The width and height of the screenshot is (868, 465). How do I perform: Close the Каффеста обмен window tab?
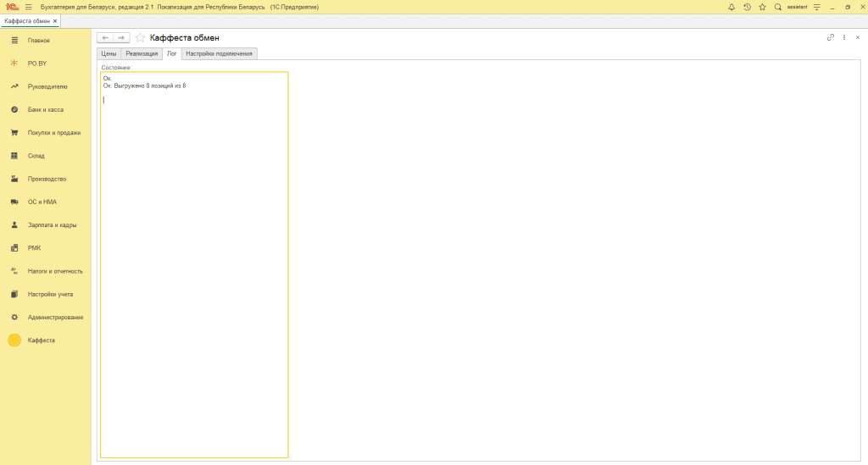coord(55,21)
